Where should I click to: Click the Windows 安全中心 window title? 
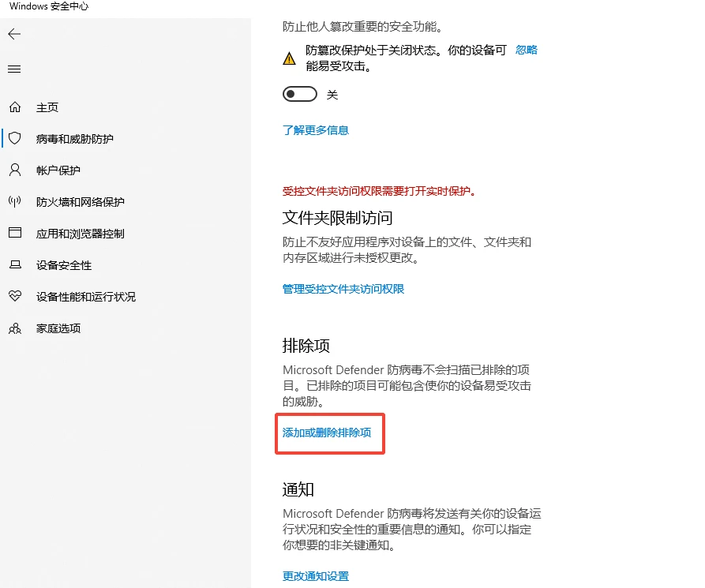click(x=49, y=6)
